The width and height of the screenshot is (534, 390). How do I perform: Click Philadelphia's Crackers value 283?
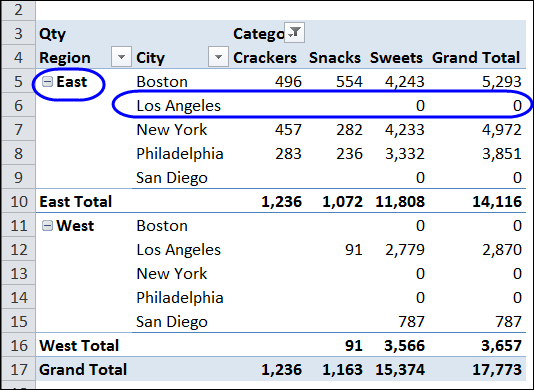(x=288, y=154)
